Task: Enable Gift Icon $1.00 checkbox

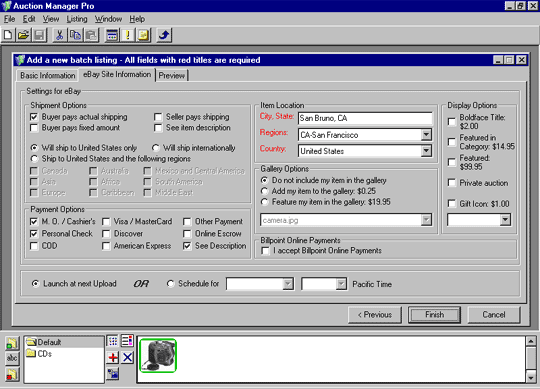Action: click(451, 203)
